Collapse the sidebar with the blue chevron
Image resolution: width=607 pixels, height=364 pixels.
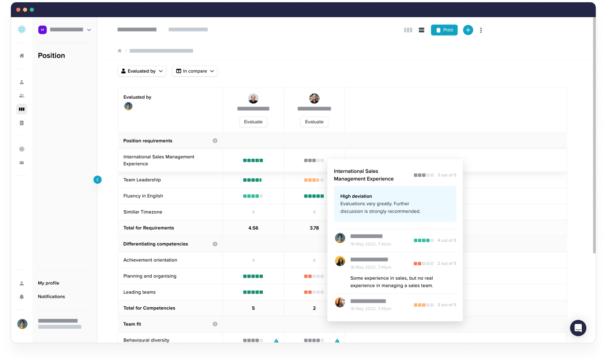pos(98,180)
